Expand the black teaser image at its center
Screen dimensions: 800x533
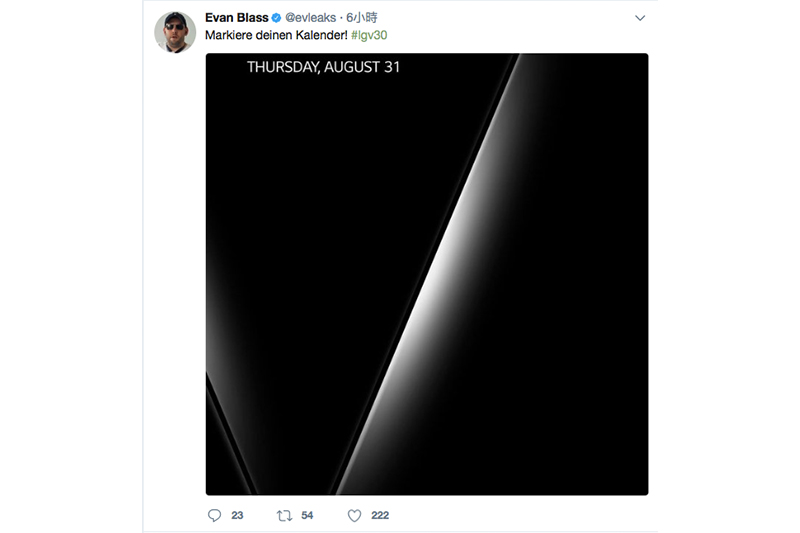click(427, 274)
